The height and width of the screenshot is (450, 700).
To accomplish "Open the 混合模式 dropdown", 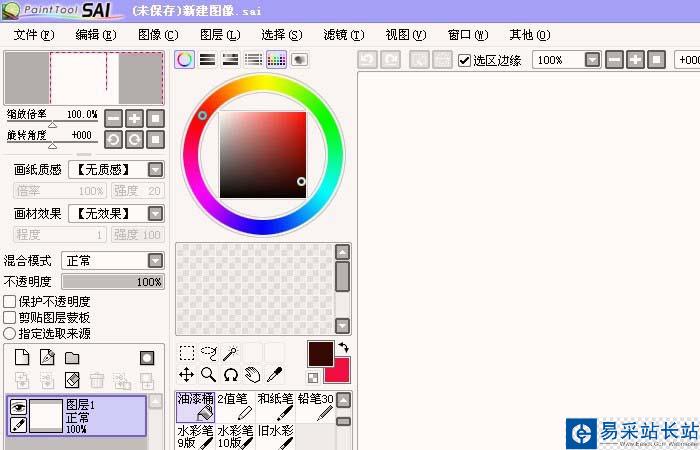I will (x=155, y=260).
